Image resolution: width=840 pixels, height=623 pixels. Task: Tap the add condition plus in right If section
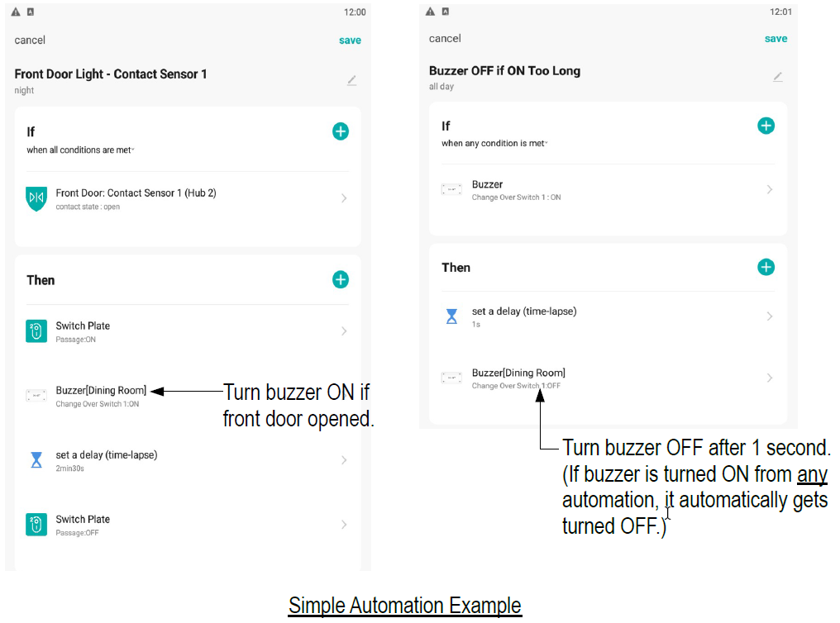[766, 126]
